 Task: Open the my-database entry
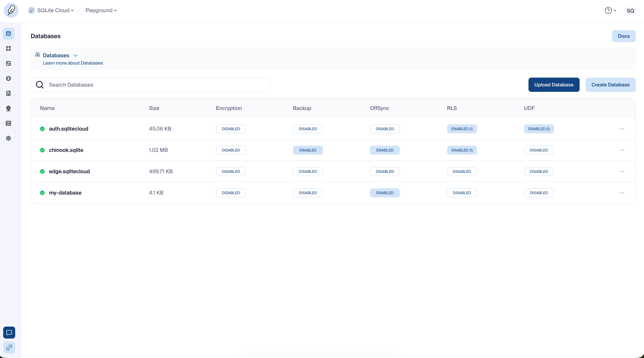pyautogui.click(x=65, y=193)
